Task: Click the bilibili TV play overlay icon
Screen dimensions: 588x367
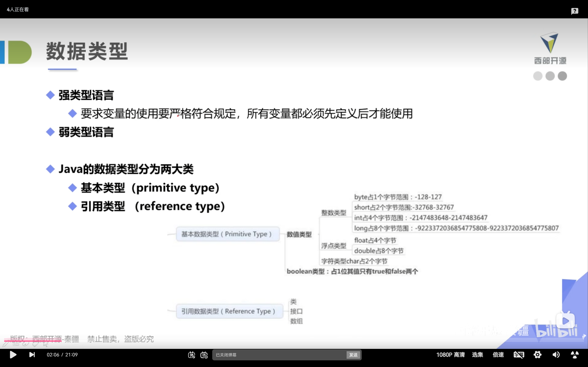Action: click(565, 321)
